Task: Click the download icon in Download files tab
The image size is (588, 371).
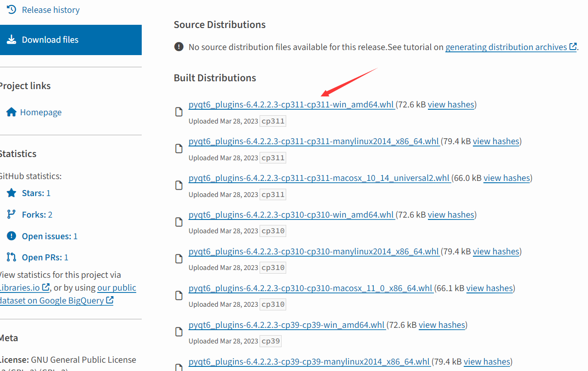Action: tap(11, 40)
